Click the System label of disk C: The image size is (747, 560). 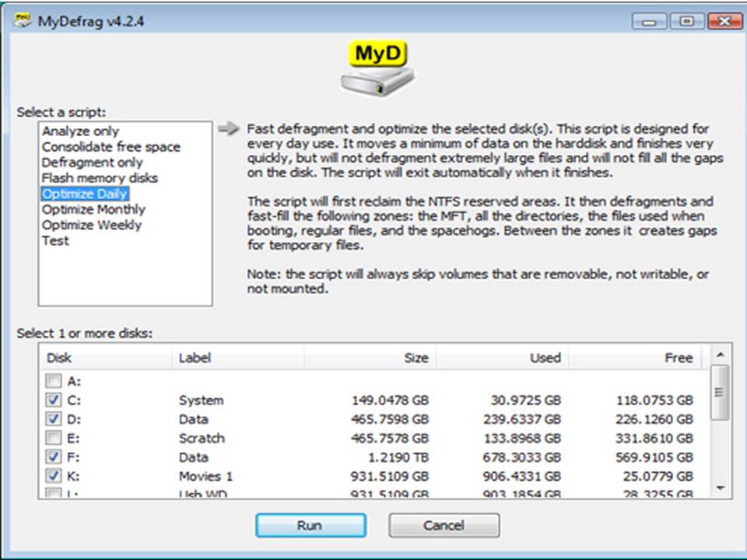(x=201, y=400)
